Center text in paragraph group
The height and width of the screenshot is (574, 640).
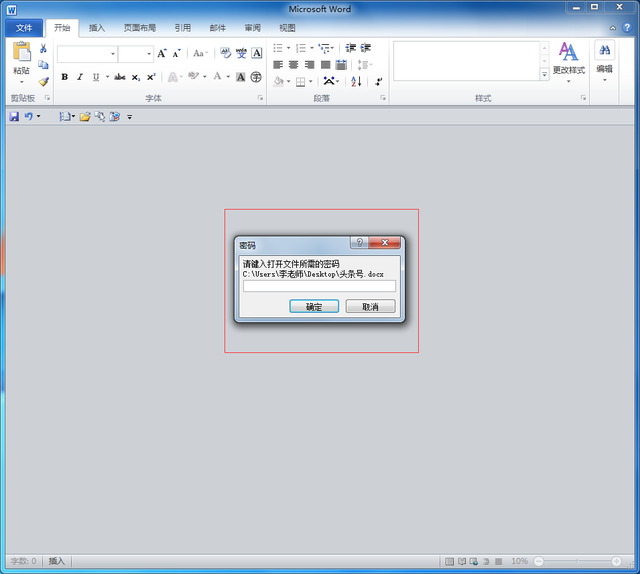click(x=293, y=65)
